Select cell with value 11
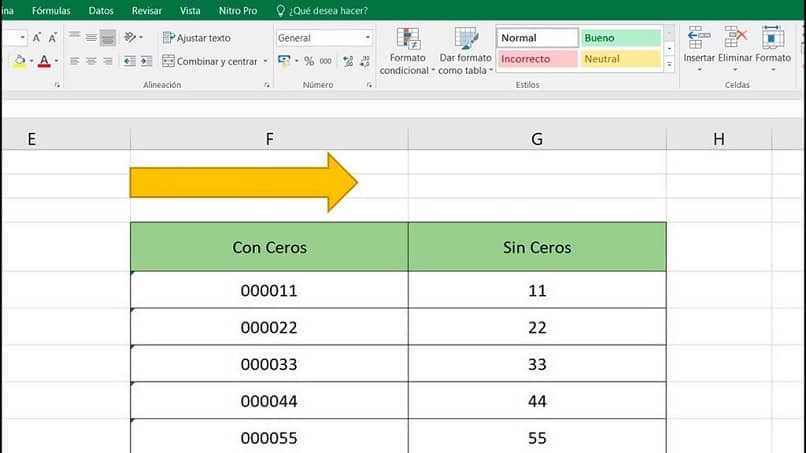 [x=537, y=291]
